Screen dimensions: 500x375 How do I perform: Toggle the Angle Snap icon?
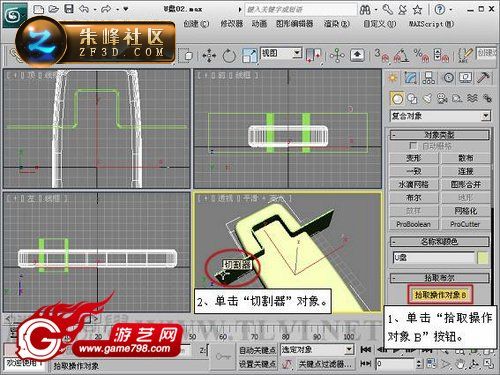(401, 56)
